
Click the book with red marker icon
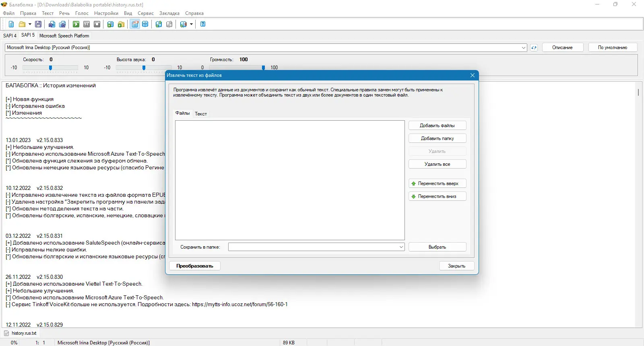click(183, 24)
